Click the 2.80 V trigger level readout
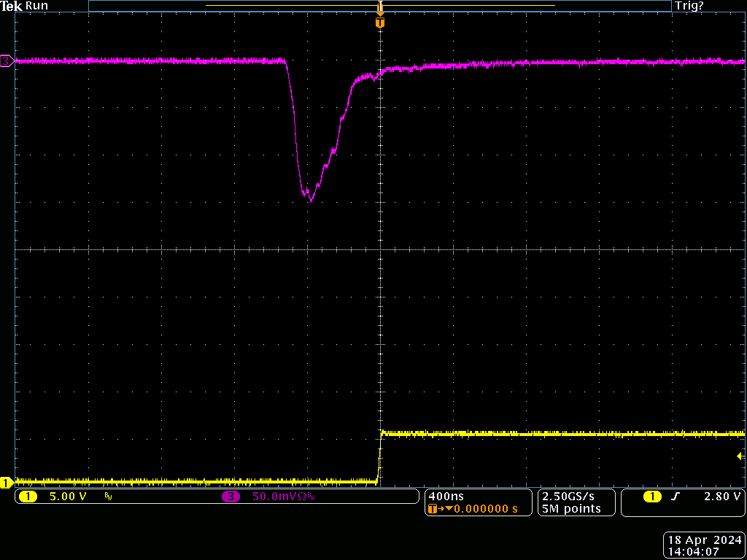The height and width of the screenshot is (560, 747). point(722,497)
